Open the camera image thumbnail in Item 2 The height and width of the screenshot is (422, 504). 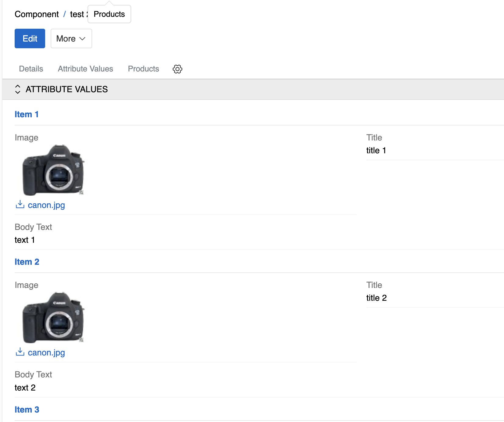point(53,318)
